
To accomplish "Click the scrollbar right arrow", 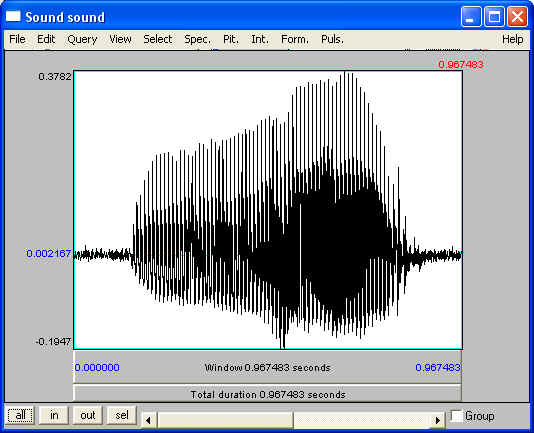I will point(438,420).
